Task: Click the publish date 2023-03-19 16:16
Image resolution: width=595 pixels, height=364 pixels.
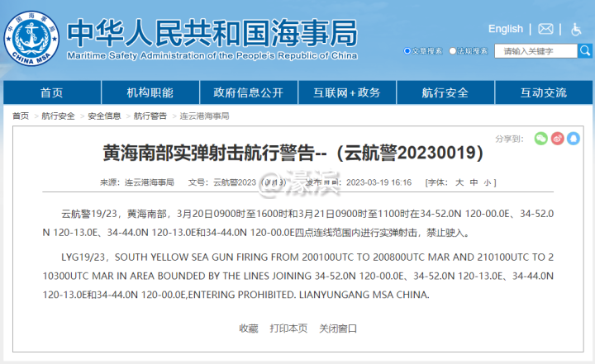Action: (378, 182)
